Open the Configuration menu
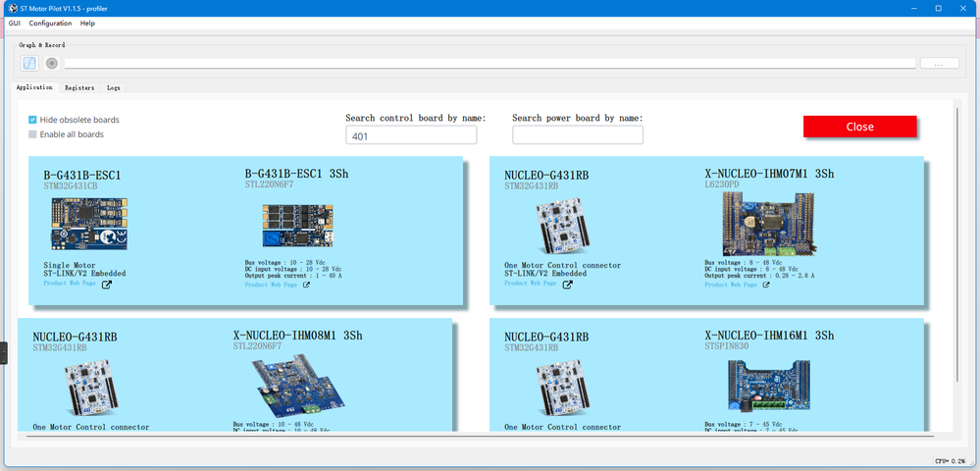Image resolution: width=980 pixels, height=471 pixels. click(x=51, y=24)
